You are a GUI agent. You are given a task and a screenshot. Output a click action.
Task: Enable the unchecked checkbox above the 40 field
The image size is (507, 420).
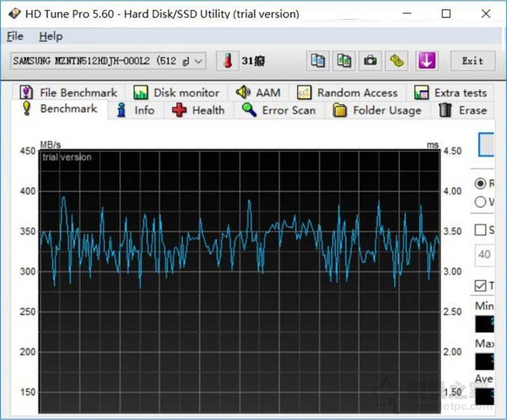click(x=481, y=230)
